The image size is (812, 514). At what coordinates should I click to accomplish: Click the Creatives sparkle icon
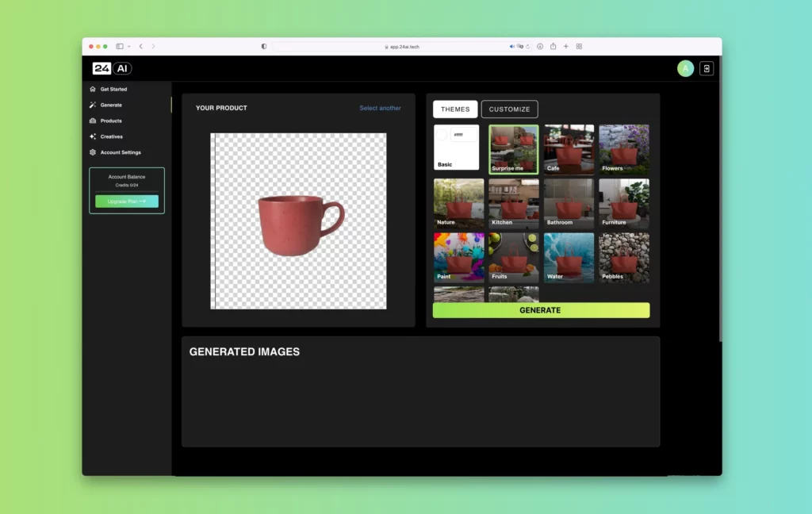coord(93,136)
